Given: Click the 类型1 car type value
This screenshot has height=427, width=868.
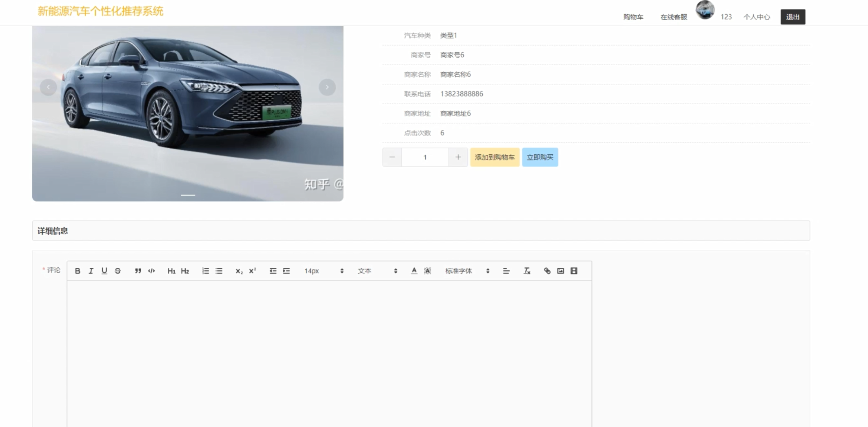Looking at the screenshot, I should click(x=448, y=36).
